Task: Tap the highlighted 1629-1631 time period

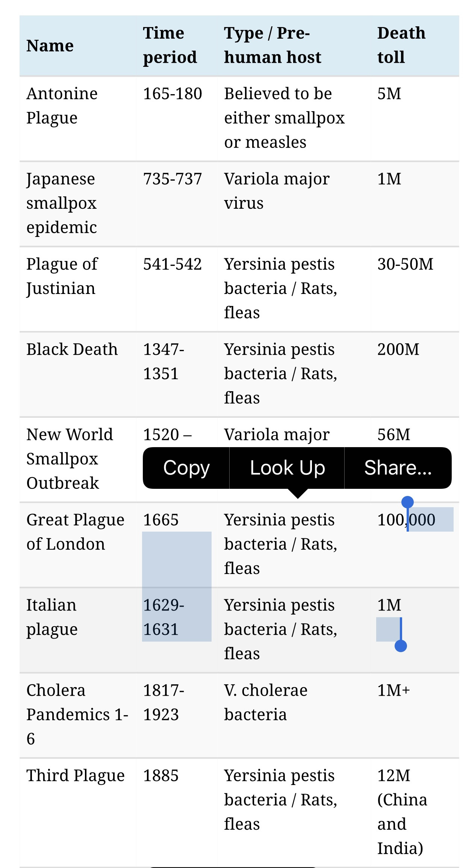Action: pos(163,617)
